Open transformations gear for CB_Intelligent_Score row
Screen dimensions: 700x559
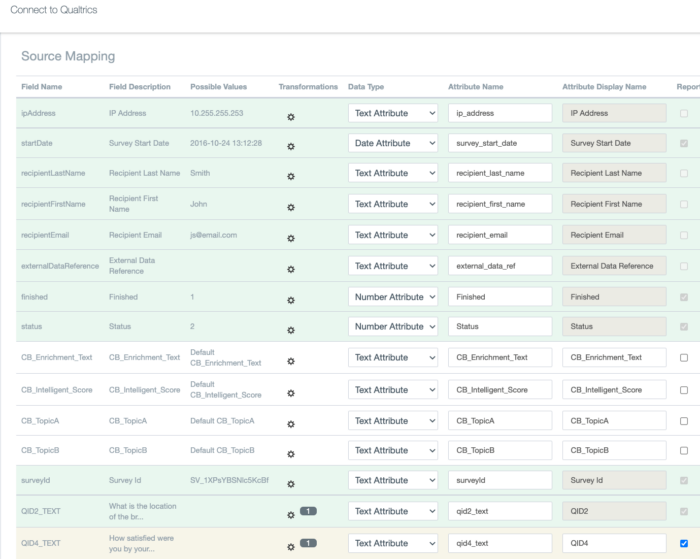pos(291,393)
